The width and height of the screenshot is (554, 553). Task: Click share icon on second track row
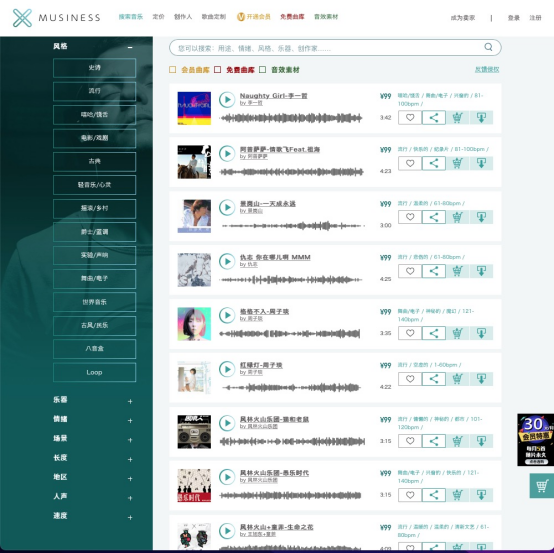[434, 163]
